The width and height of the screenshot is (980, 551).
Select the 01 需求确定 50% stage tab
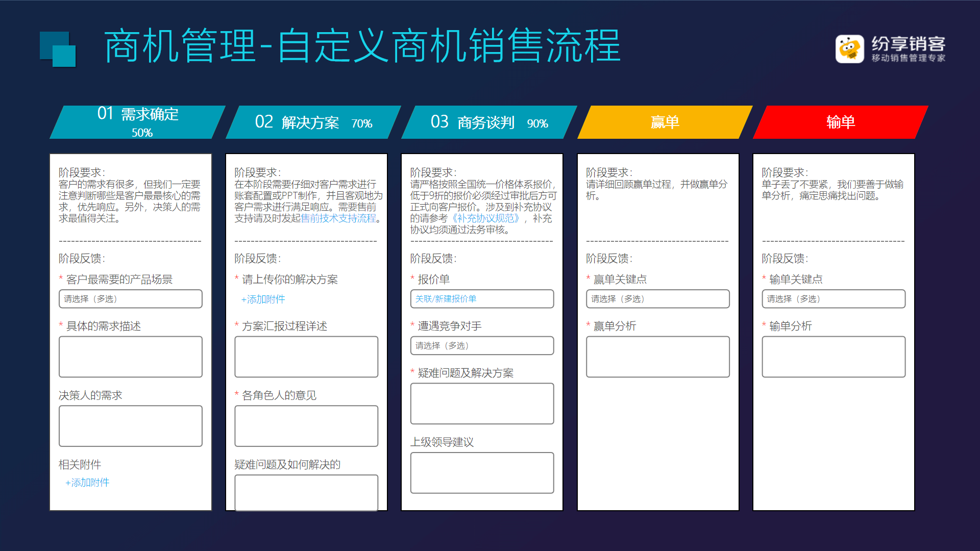tap(138, 122)
